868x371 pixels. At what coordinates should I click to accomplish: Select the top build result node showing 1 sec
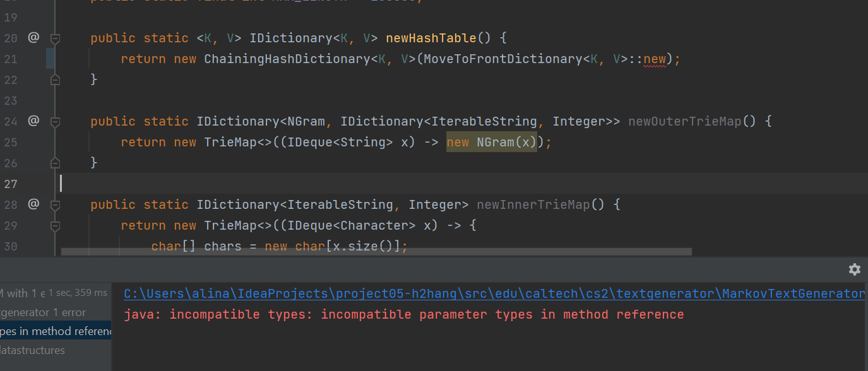point(54,293)
